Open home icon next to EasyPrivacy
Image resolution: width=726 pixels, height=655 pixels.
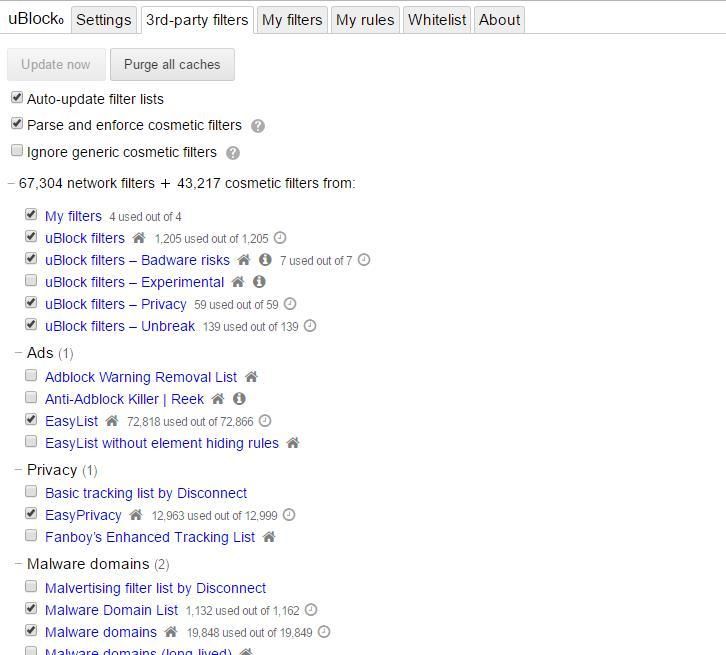click(x=136, y=515)
